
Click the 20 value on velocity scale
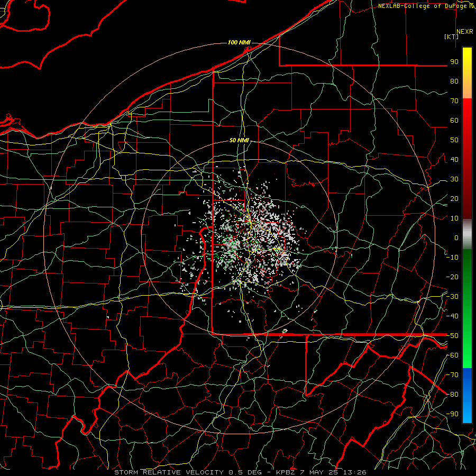tap(454, 198)
